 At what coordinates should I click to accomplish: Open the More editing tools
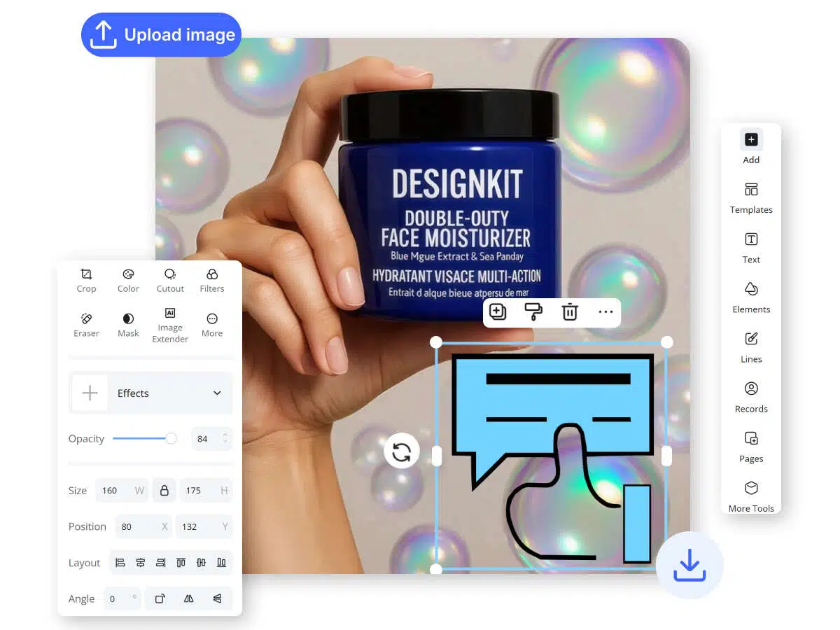[212, 325]
